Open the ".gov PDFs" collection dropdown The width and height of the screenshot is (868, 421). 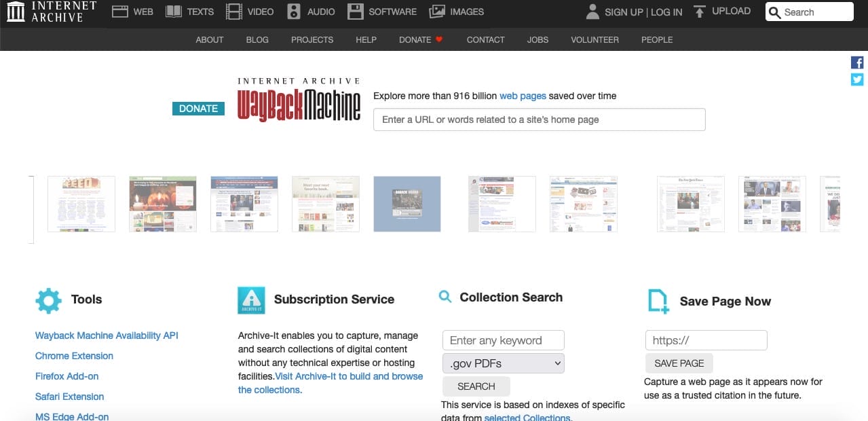tap(502, 363)
